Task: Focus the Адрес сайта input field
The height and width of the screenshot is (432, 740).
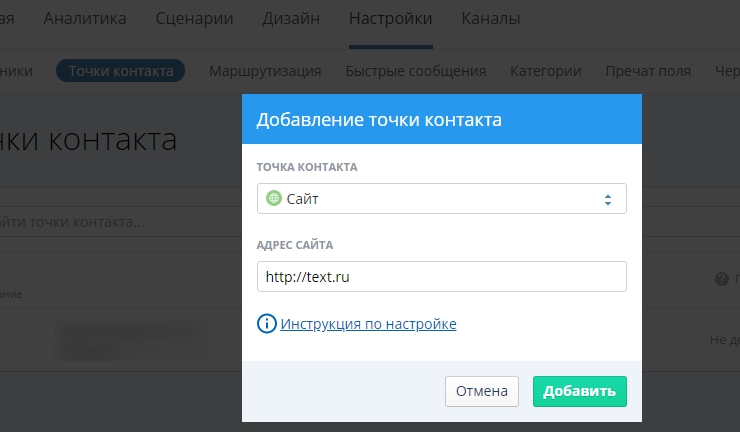Action: click(441, 276)
